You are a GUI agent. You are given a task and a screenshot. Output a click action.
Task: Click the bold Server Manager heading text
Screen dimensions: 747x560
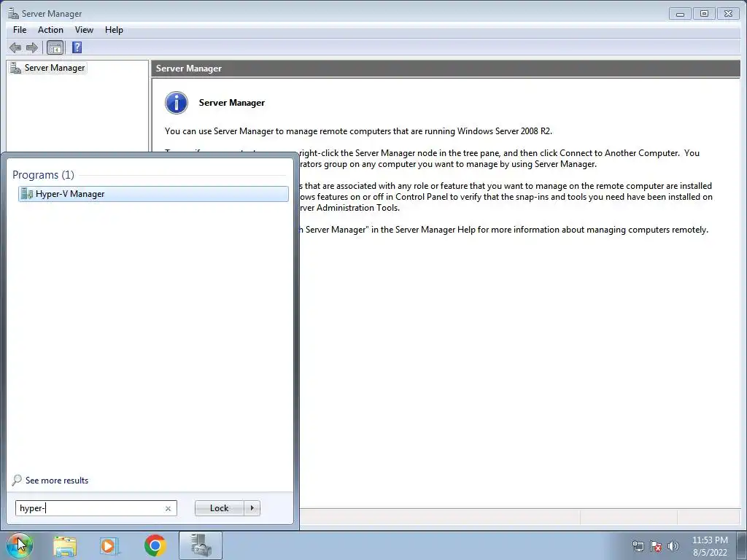pyautogui.click(x=231, y=102)
